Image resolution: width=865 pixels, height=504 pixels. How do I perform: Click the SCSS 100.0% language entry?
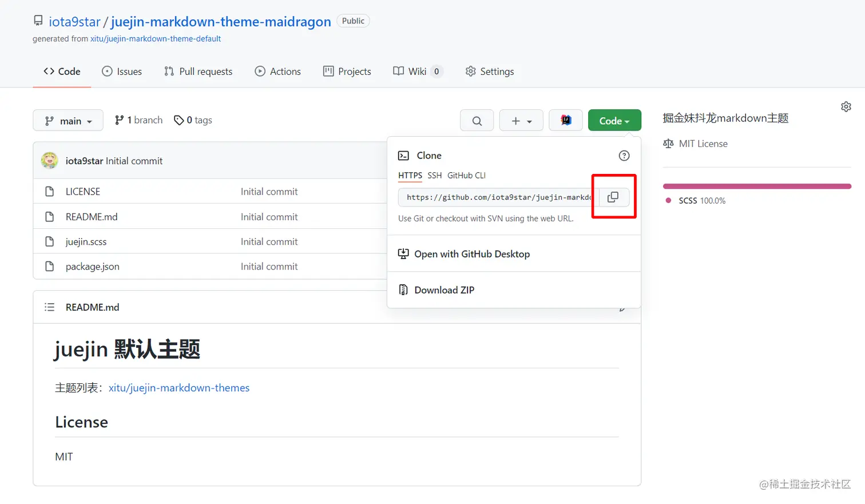pyautogui.click(x=696, y=201)
